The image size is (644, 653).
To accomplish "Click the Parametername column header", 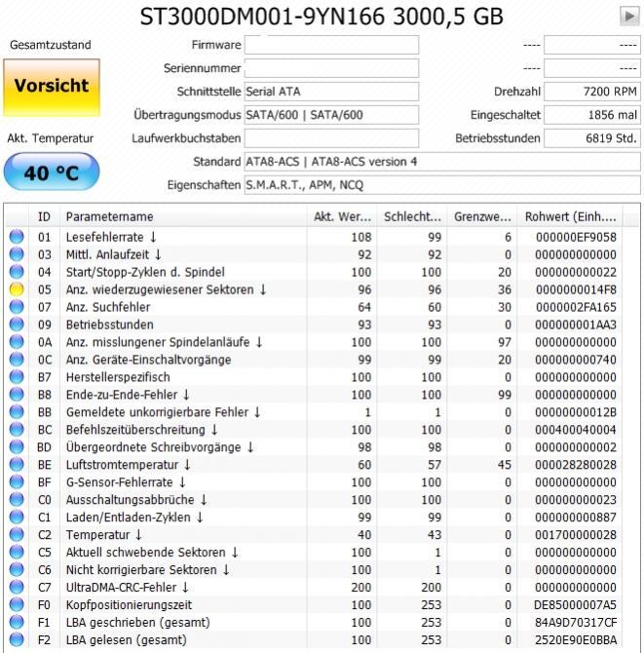I will point(183,216).
